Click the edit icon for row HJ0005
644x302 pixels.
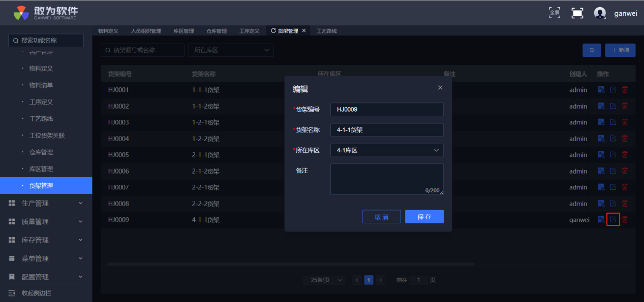pyautogui.click(x=613, y=155)
